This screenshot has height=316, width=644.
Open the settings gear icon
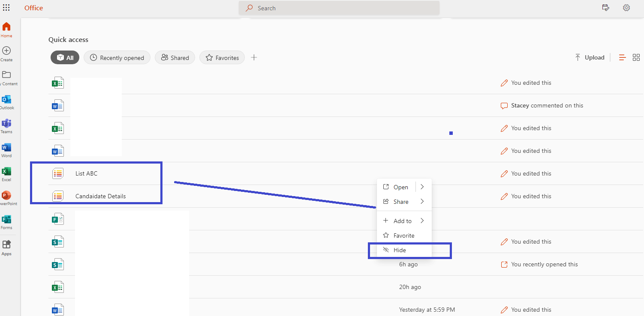626,8
